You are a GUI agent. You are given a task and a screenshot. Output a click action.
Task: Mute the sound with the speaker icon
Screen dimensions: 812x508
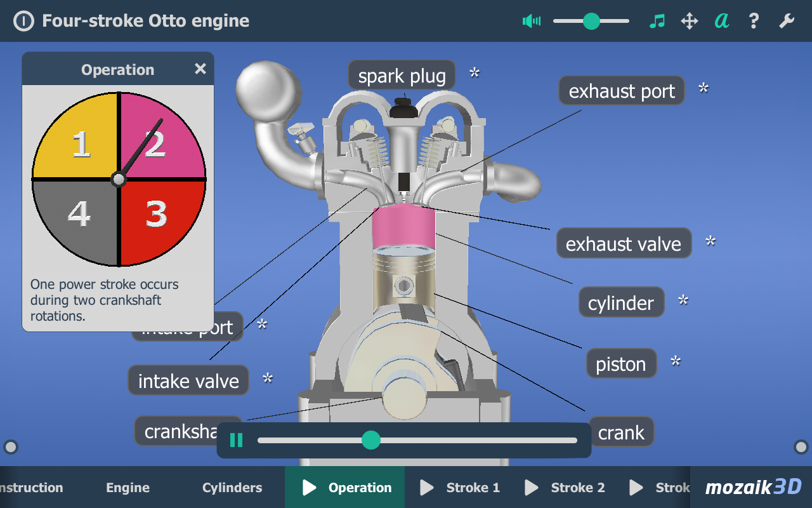click(x=531, y=21)
